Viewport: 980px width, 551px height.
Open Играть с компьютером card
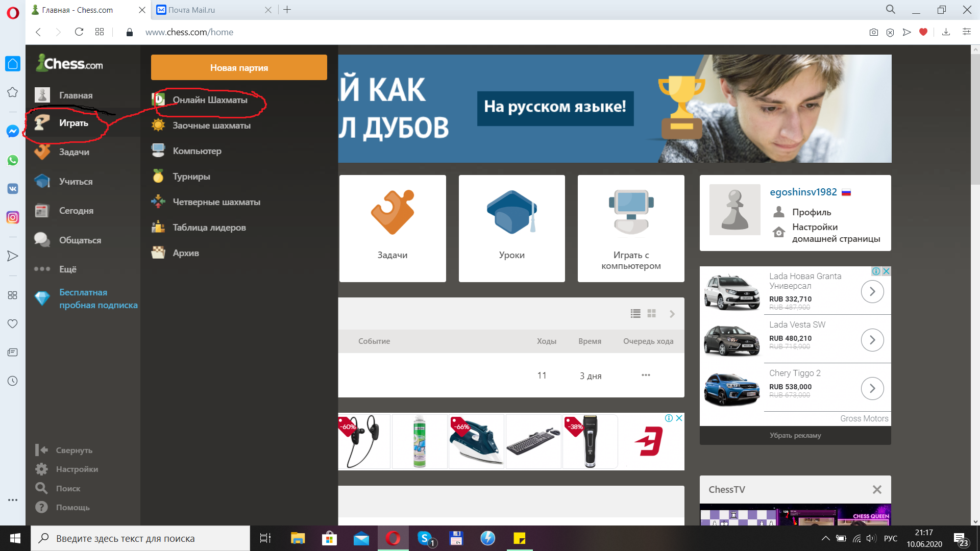(631, 229)
